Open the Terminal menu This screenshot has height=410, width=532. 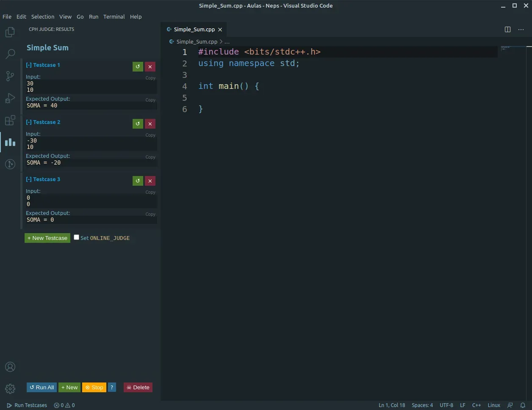click(114, 17)
